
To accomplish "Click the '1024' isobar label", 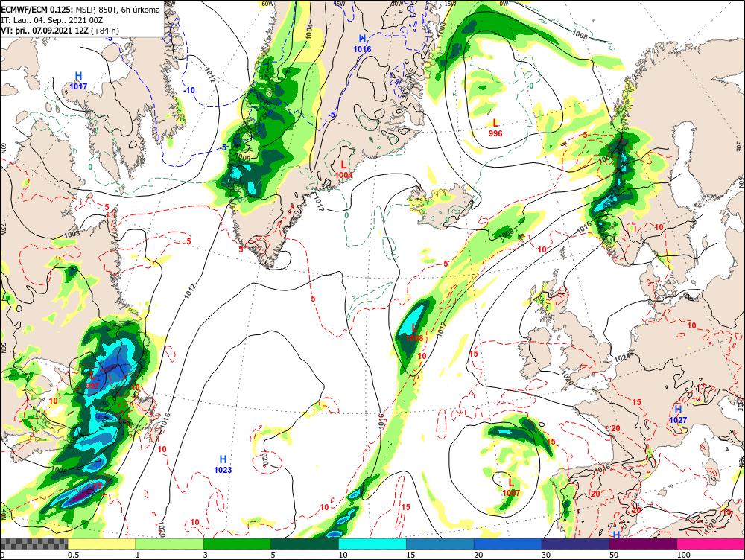I will (622, 357).
